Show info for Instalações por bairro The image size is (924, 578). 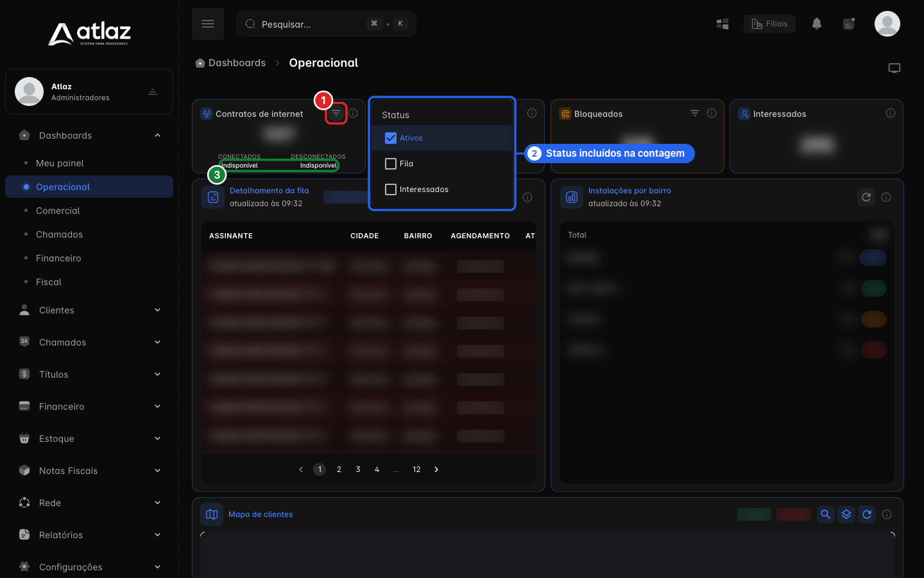[x=886, y=197]
